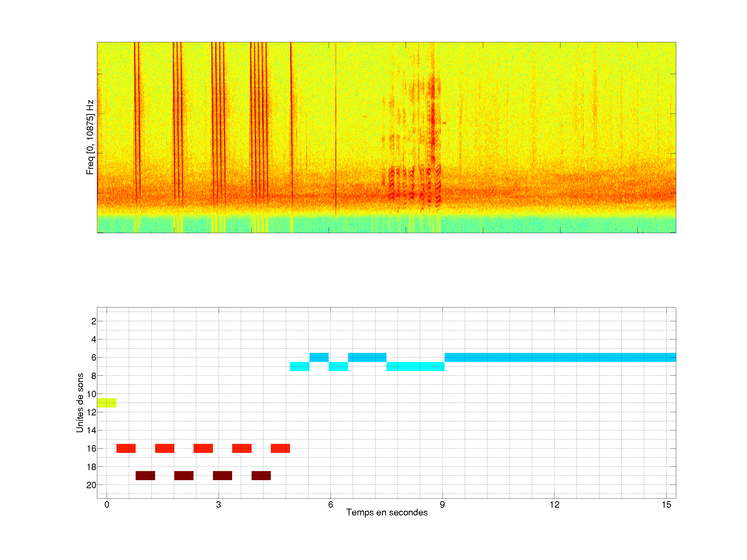Click the first cyan bar at unit 7

pos(300,366)
